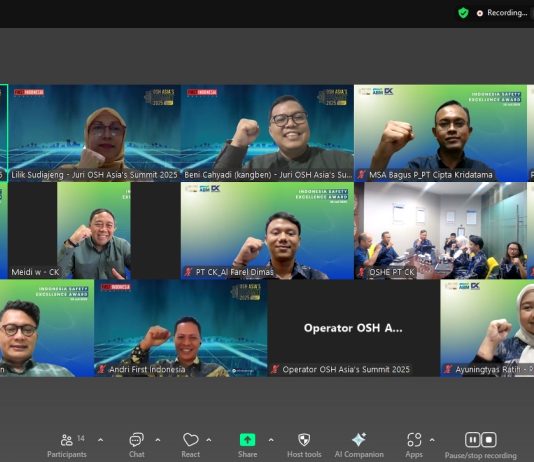The image size is (534, 462).
Task: Stop the recording from the toolbar
Action: 489,440
